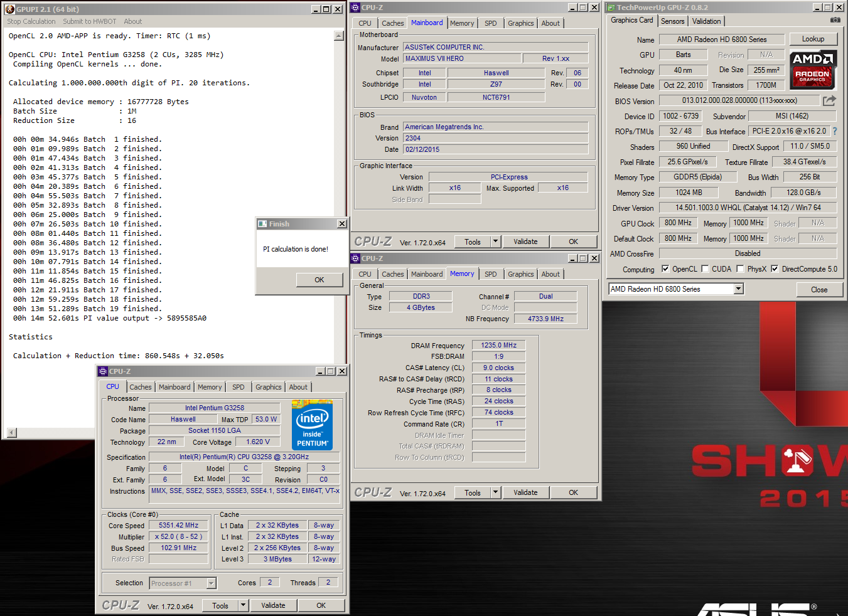Viewport: 848px width, 616px height.
Task: Open About tab in the Memory CPU-Z window
Action: pyautogui.click(x=550, y=274)
